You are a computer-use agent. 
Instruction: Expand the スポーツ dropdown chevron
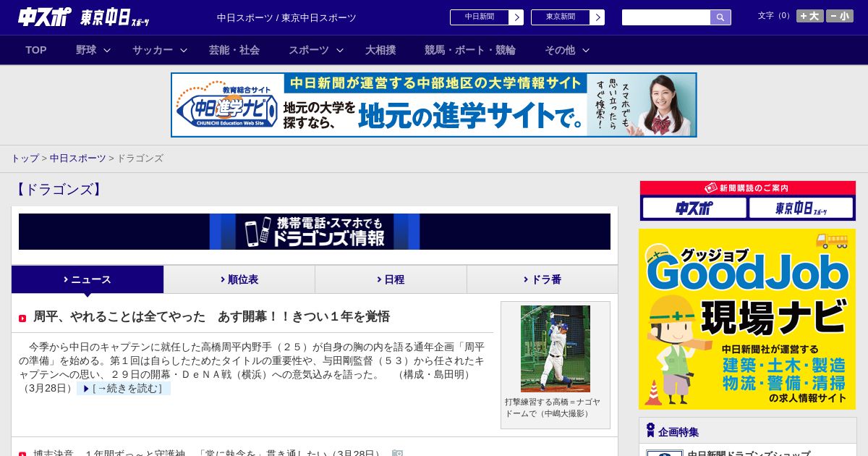[340, 50]
